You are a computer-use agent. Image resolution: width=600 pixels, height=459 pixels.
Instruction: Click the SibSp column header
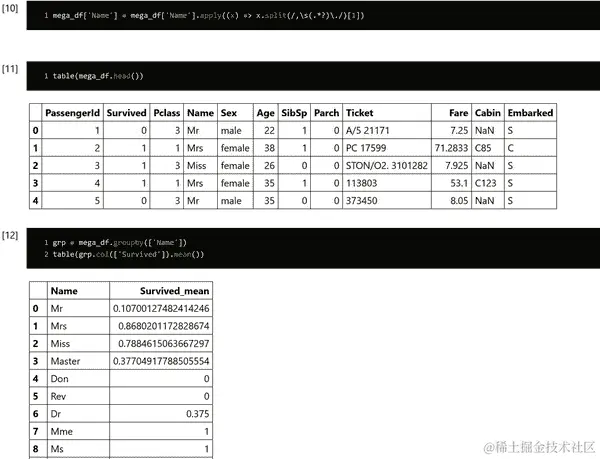tap(294, 113)
